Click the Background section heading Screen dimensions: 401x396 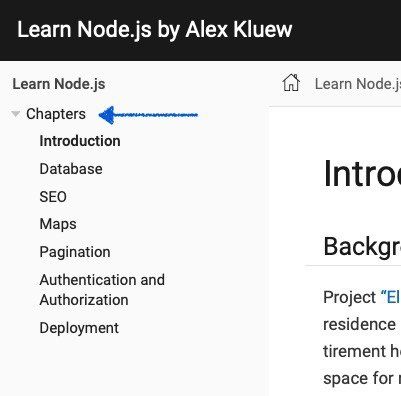pyautogui.click(x=362, y=247)
